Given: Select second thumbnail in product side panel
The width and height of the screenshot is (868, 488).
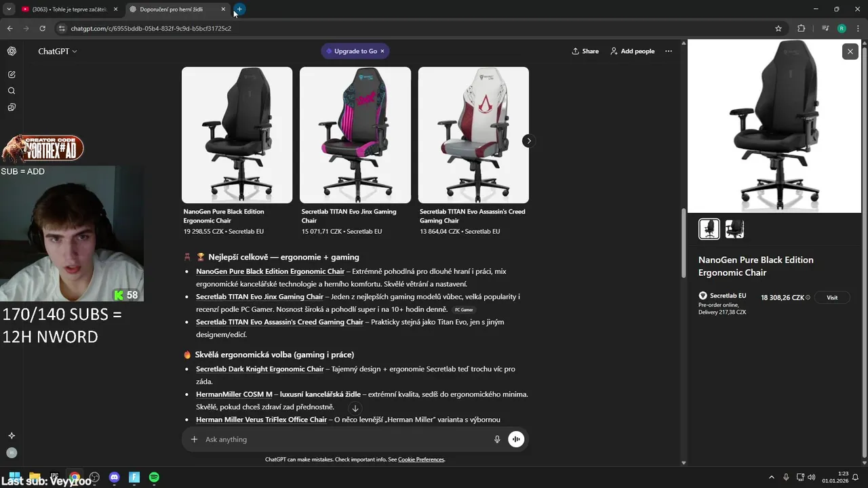Looking at the screenshot, I should point(734,229).
